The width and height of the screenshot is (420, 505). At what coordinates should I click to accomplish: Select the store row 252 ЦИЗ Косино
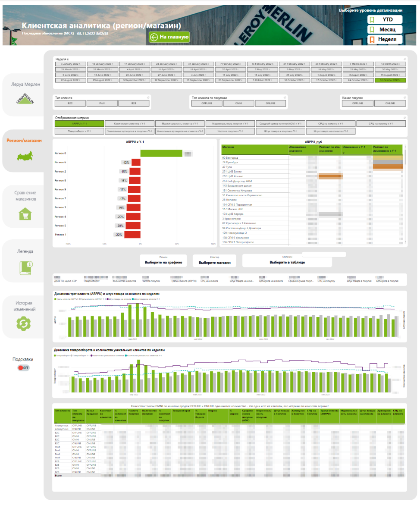312,176
